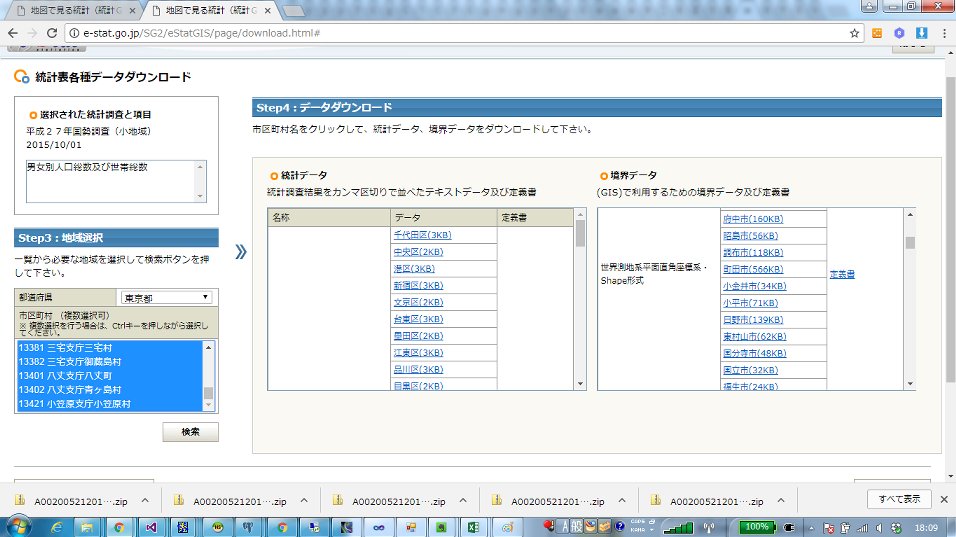Open the Chrome three-dot menu
This screenshot has height=537, width=956.
click(942, 33)
